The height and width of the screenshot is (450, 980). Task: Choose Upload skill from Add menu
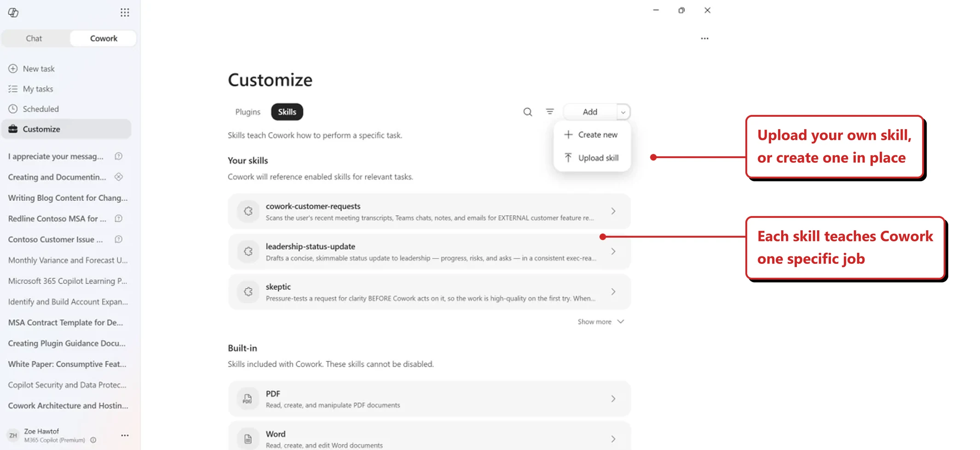coord(592,158)
